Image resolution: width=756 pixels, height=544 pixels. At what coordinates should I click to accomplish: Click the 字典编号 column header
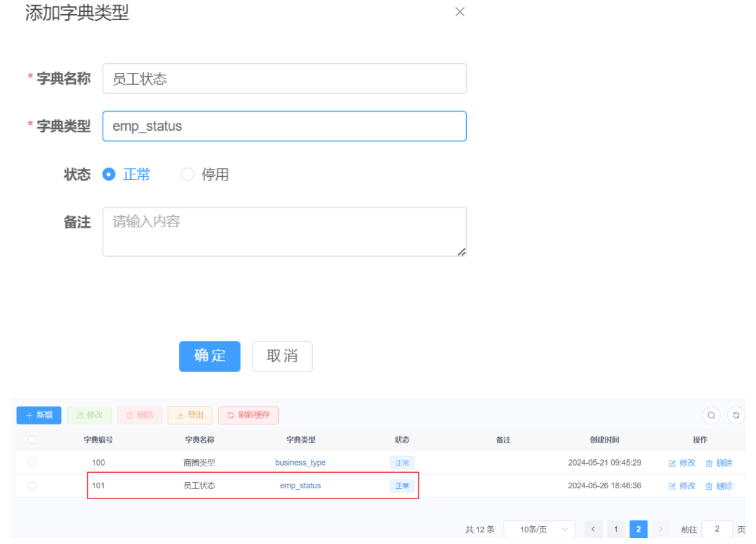coord(98,440)
